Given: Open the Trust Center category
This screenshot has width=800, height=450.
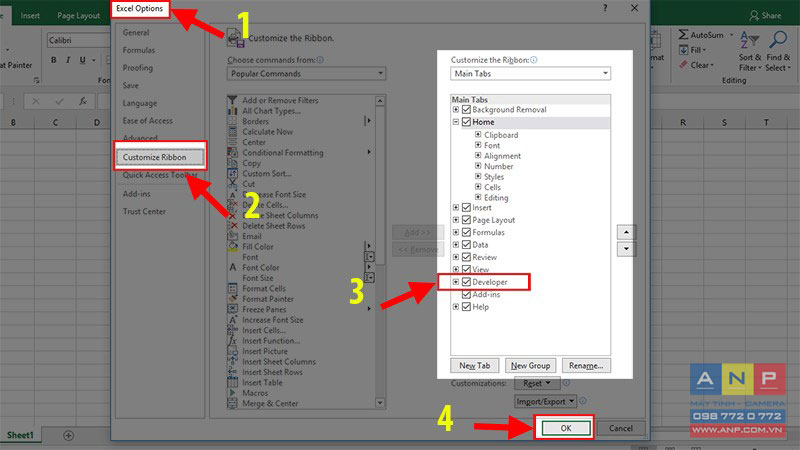Looking at the screenshot, I should (144, 211).
